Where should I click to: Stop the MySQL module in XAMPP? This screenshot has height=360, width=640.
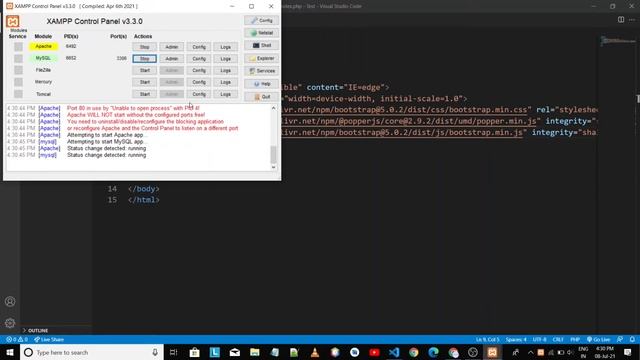click(x=144, y=59)
